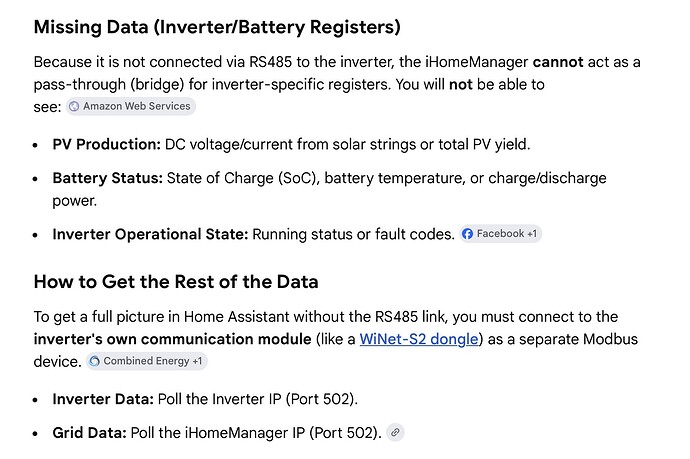690x459 pixels.
Task: Expand the +1 sources next to Facebook
Action: [532, 234]
